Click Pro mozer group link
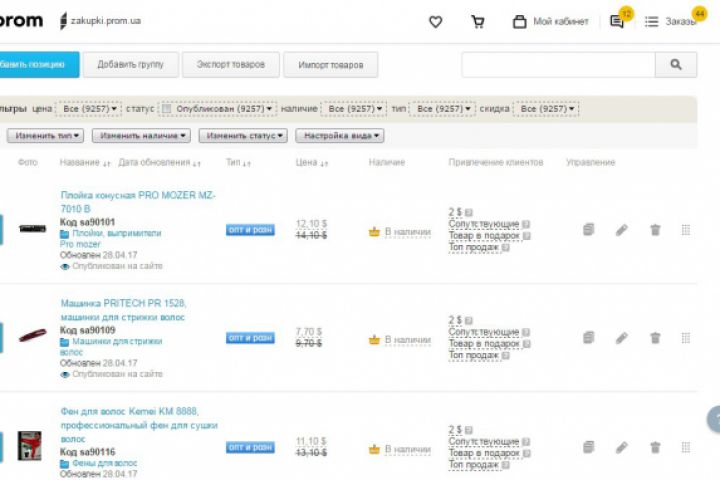This screenshot has height=480, width=720. [x=80, y=244]
